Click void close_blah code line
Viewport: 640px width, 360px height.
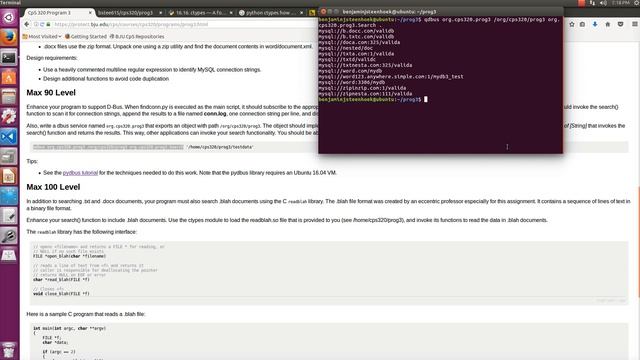pos(61,293)
